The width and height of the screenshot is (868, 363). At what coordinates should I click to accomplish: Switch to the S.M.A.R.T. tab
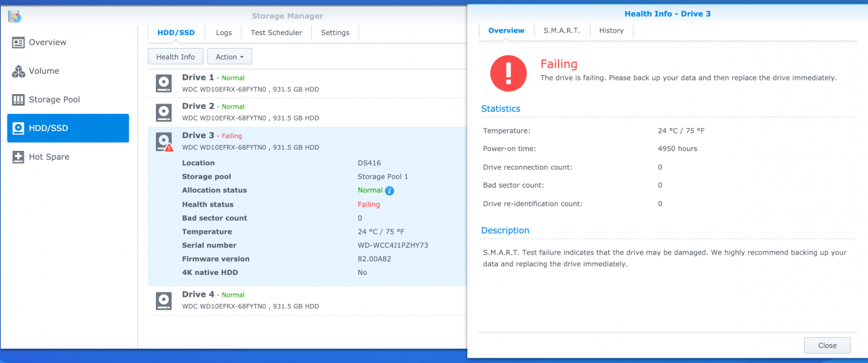[561, 30]
